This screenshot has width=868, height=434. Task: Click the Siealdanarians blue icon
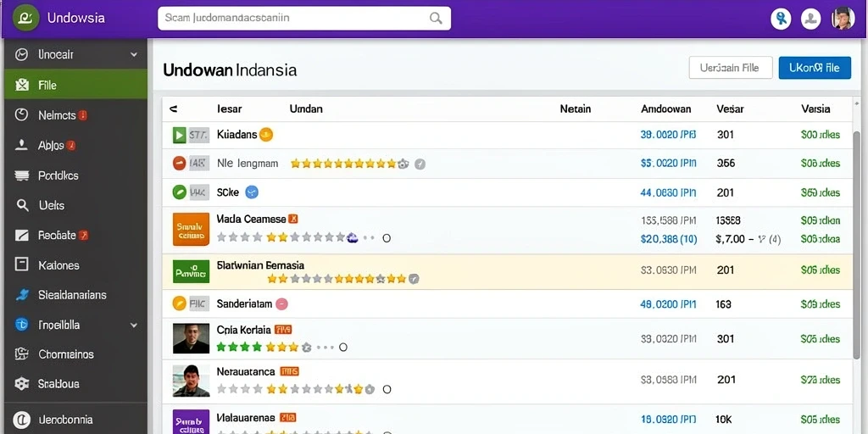[x=21, y=294]
